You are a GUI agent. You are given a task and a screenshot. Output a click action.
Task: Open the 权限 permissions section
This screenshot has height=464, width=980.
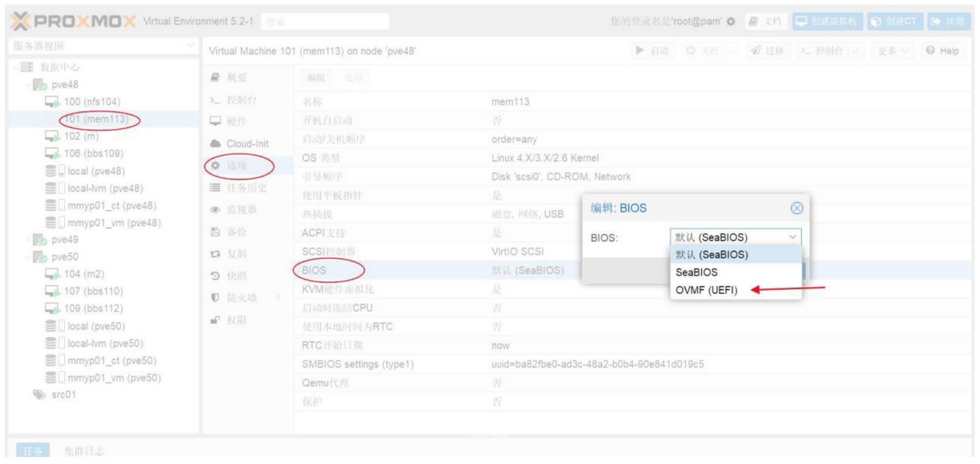[x=248, y=320]
